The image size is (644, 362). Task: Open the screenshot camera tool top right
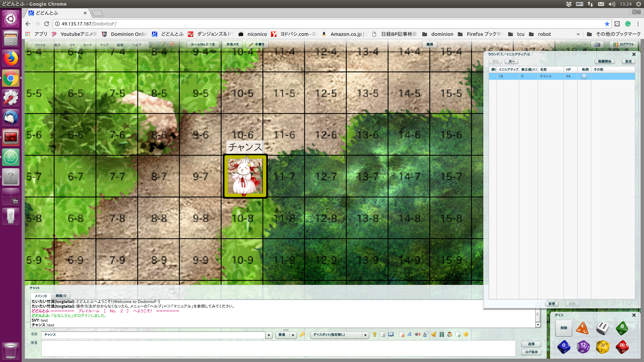[x=597, y=45]
